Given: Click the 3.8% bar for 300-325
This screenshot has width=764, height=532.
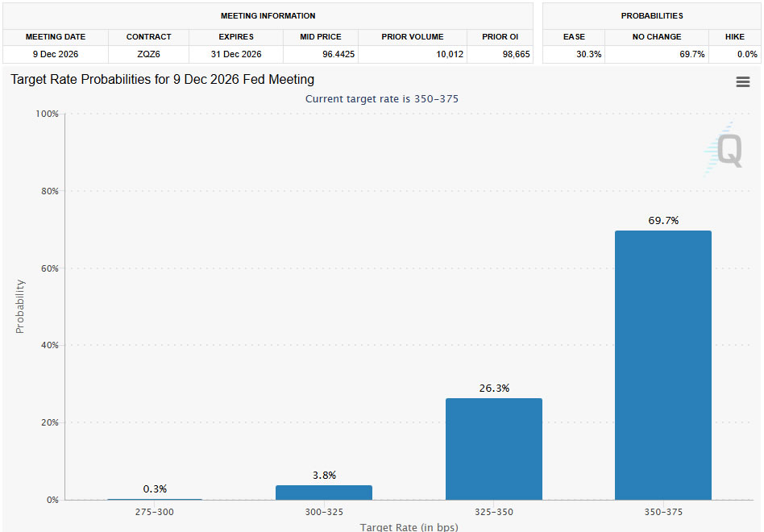Looking at the screenshot, I should (x=324, y=493).
